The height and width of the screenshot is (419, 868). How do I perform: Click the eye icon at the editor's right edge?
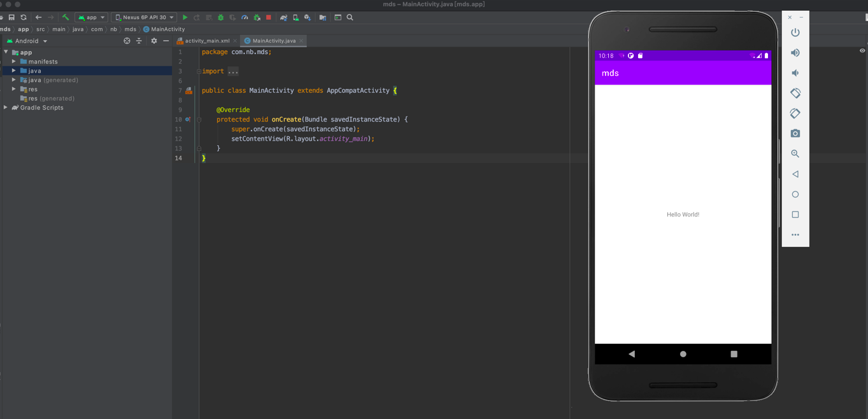[862, 51]
